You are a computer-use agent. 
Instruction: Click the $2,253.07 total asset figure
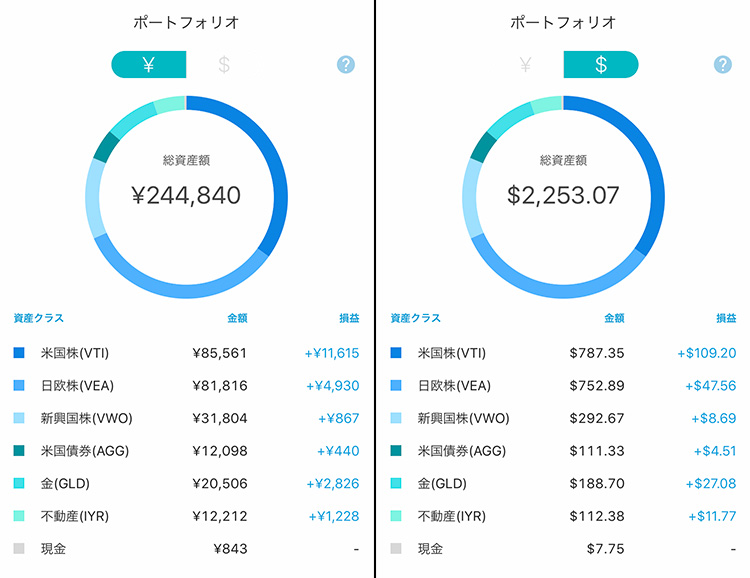563,195
